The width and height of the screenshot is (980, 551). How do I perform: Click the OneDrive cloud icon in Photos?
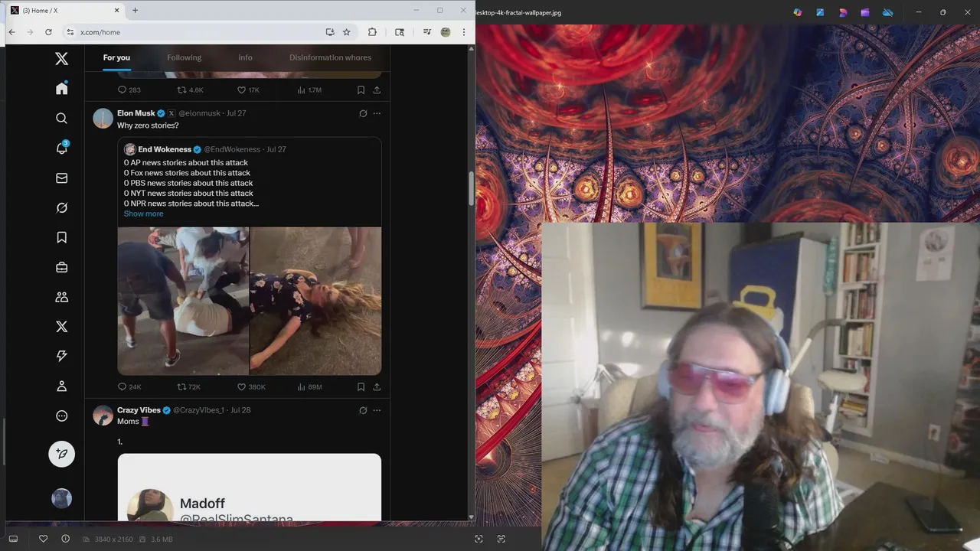click(x=888, y=12)
